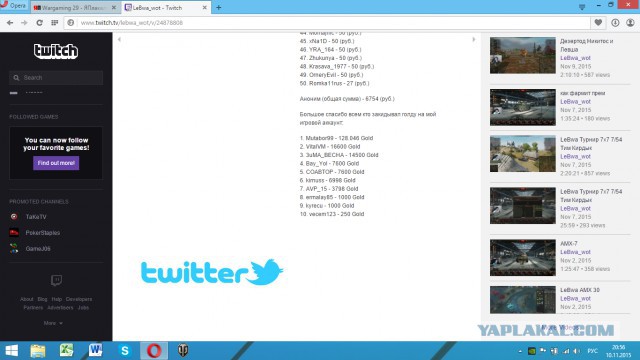Image resolution: width=640 pixels, height=360 pixels.
Task: Switch to the Wargaming browser tab
Action: 73,8
